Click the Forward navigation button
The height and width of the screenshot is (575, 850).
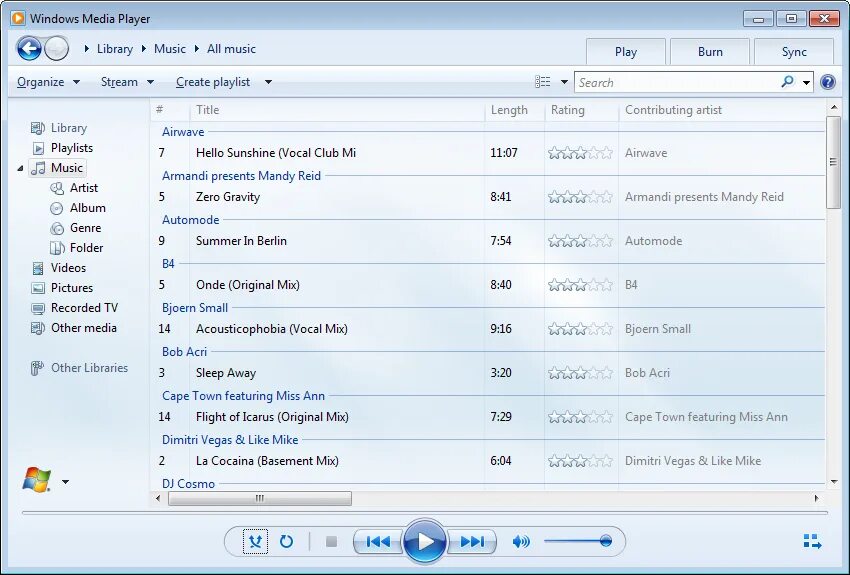(x=56, y=49)
